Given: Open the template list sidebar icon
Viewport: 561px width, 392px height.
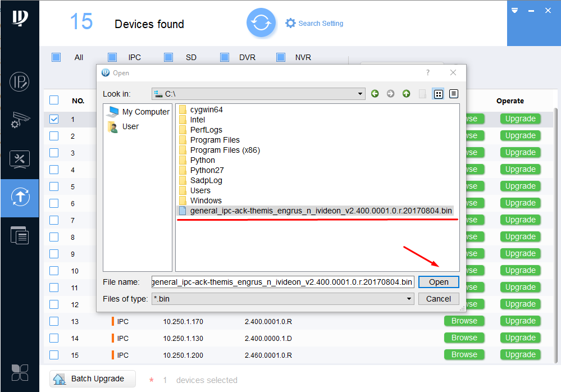Looking at the screenshot, I should tap(20, 235).
